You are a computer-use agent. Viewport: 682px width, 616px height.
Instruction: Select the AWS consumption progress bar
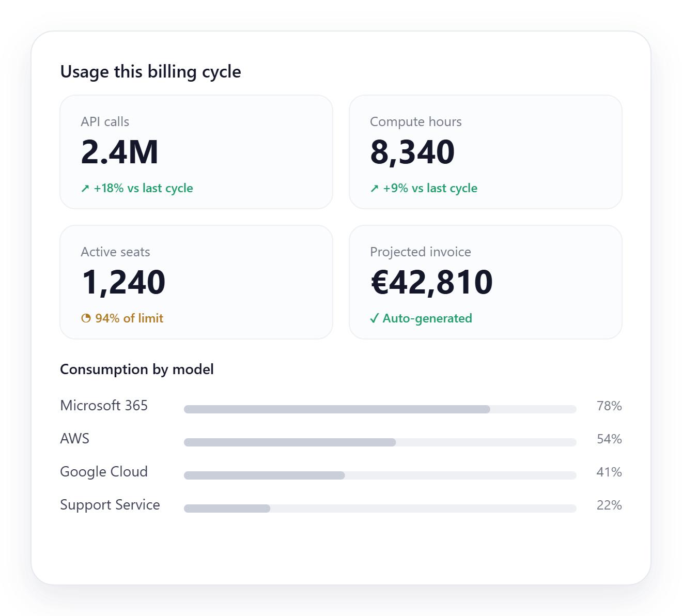[x=380, y=442]
